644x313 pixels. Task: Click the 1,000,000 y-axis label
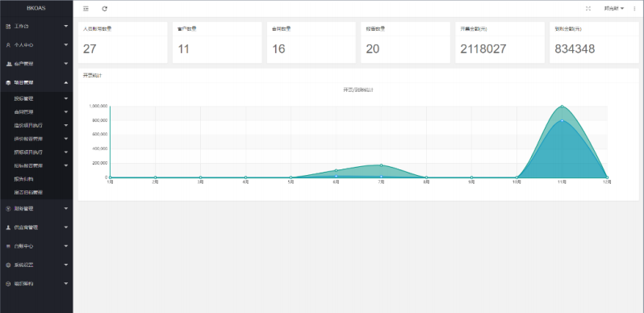98,106
